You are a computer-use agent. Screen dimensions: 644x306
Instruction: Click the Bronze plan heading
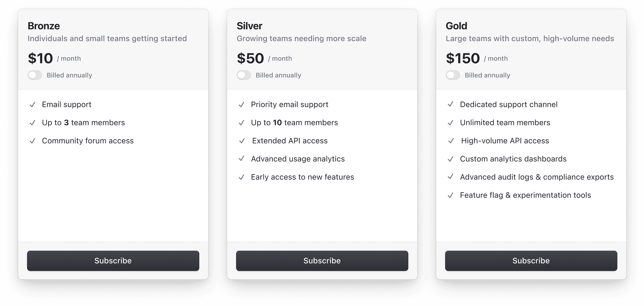pos(44,26)
